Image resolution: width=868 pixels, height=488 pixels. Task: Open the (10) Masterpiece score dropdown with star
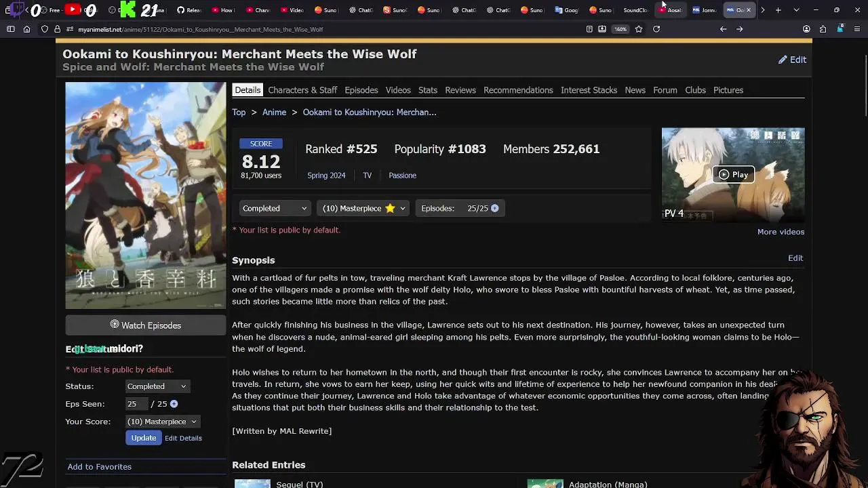tap(363, 208)
